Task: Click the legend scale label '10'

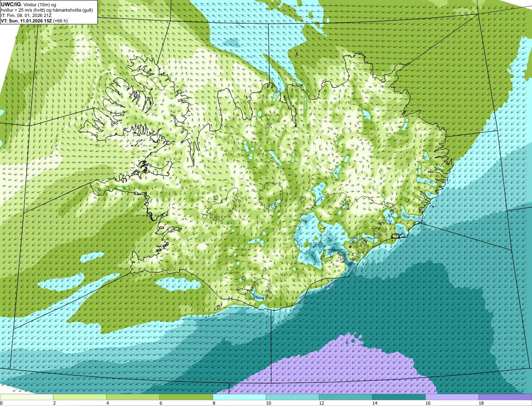Action: point(268,403)
